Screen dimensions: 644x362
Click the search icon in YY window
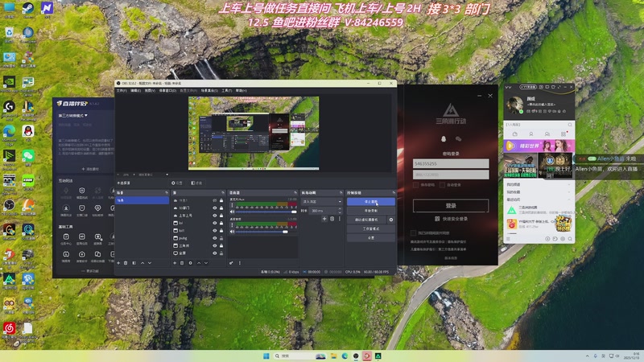point(570,125)
